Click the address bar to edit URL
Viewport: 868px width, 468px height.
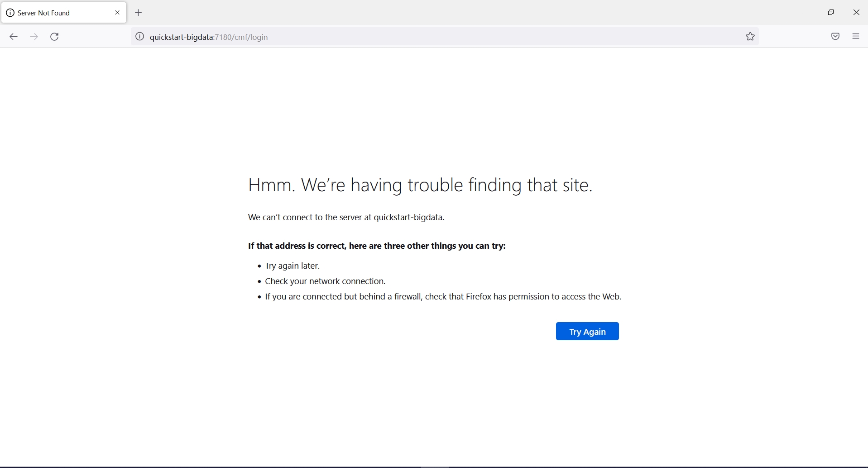[x=408, y=37]
